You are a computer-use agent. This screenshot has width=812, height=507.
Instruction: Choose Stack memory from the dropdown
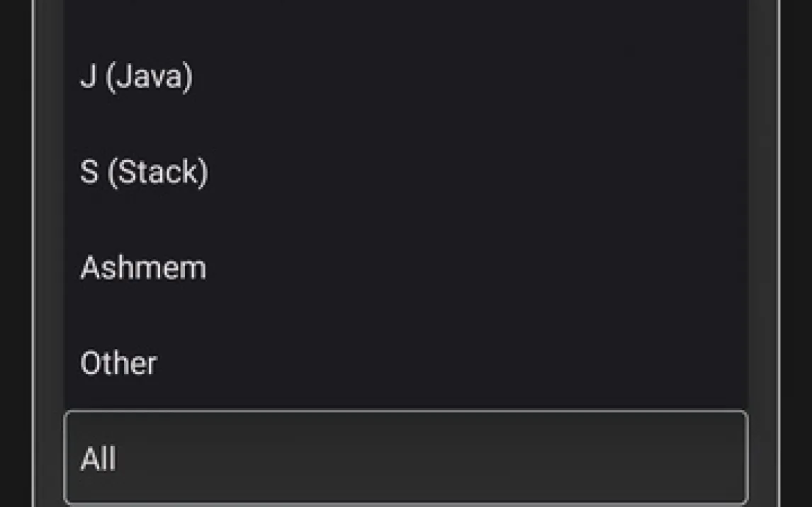pyautogui.click(x=144, y=172)
